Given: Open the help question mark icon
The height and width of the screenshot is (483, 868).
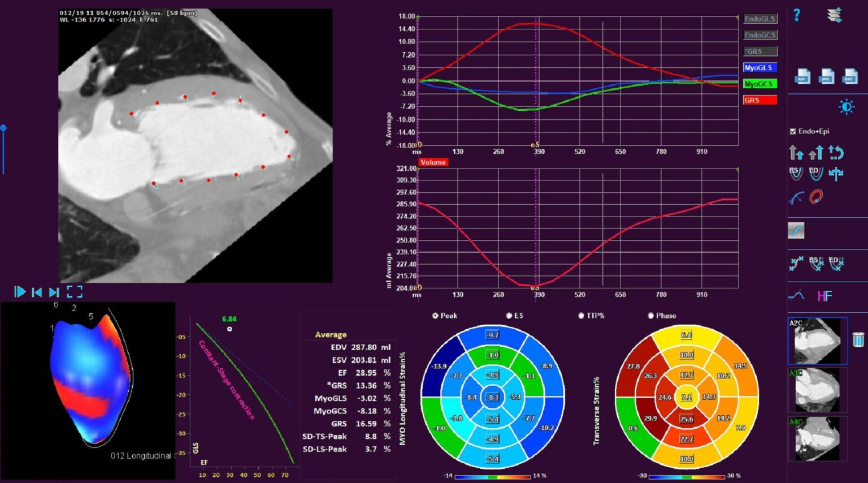Looking at the screenshot, I should 796,15.
